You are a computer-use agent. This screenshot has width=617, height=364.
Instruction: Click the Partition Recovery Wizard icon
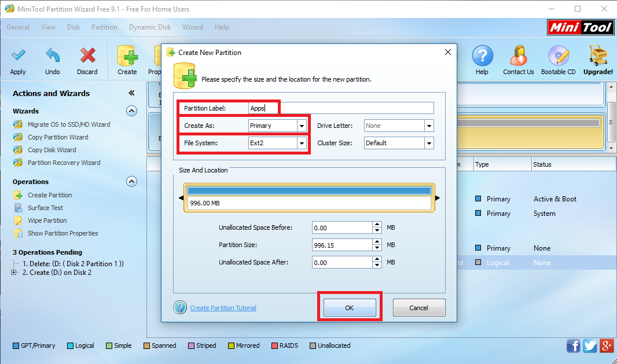point(18,163)
